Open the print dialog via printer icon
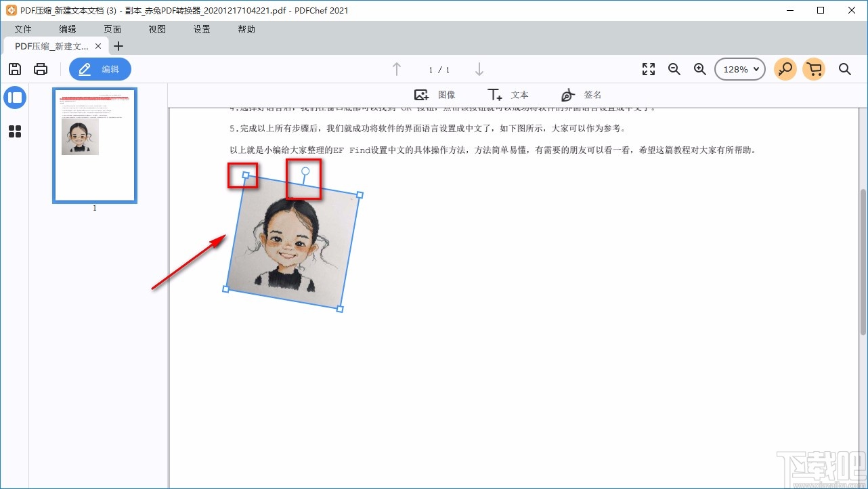The image size is (868, 489). 40,68
